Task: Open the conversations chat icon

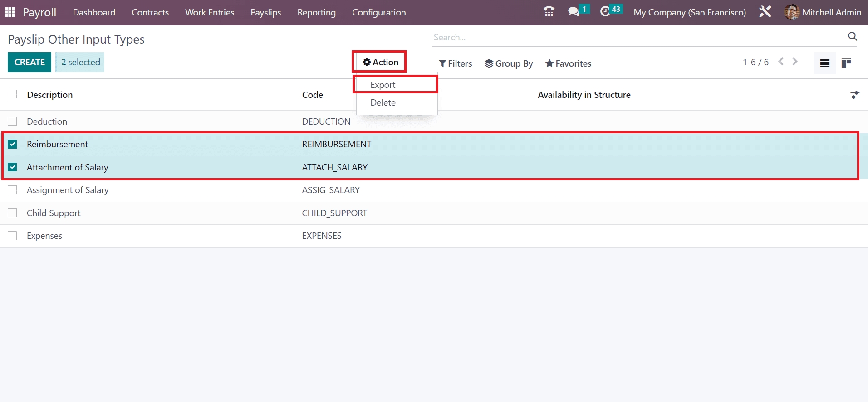Action: click(574, 12)
